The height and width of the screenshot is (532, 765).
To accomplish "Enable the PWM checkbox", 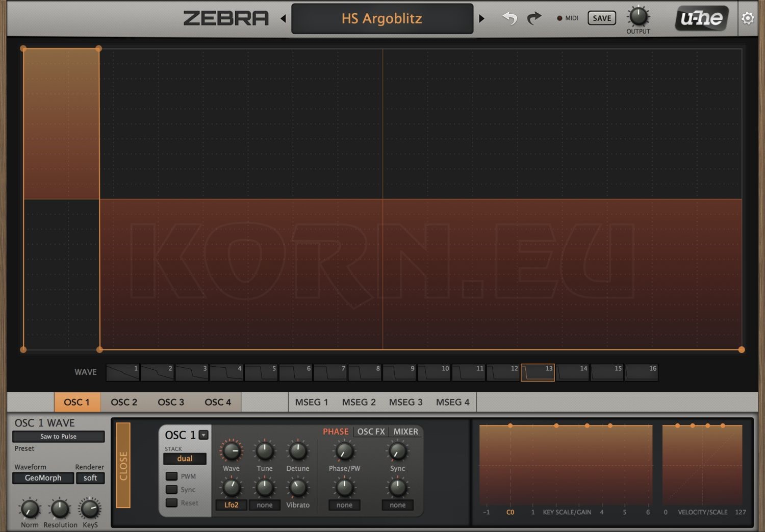I will coord(171,476).
